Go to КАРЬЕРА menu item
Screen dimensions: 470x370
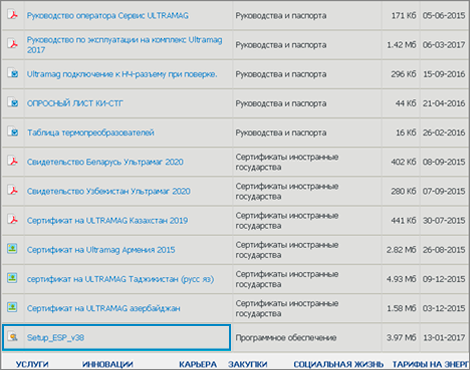[x=198, y=364]
